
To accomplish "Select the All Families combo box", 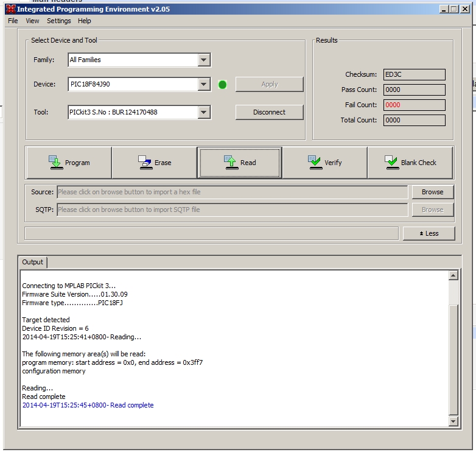I will point(139,60).
